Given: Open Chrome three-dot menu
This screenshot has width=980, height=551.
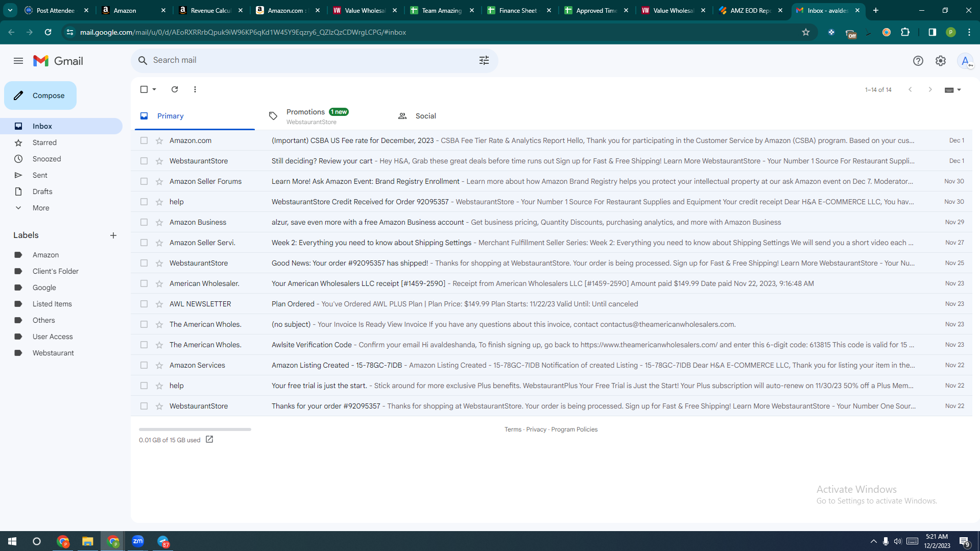Looking at the screenshot, I should pyautogui.click(x=969, y=32).
